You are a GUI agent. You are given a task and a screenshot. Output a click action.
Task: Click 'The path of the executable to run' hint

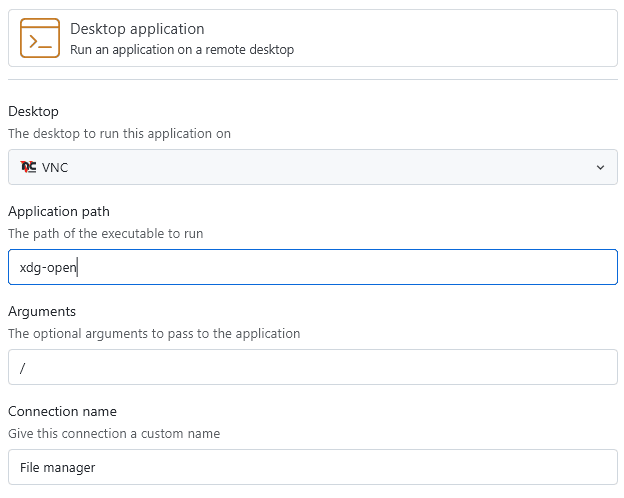pyautogui.click(x=105, y=233)
